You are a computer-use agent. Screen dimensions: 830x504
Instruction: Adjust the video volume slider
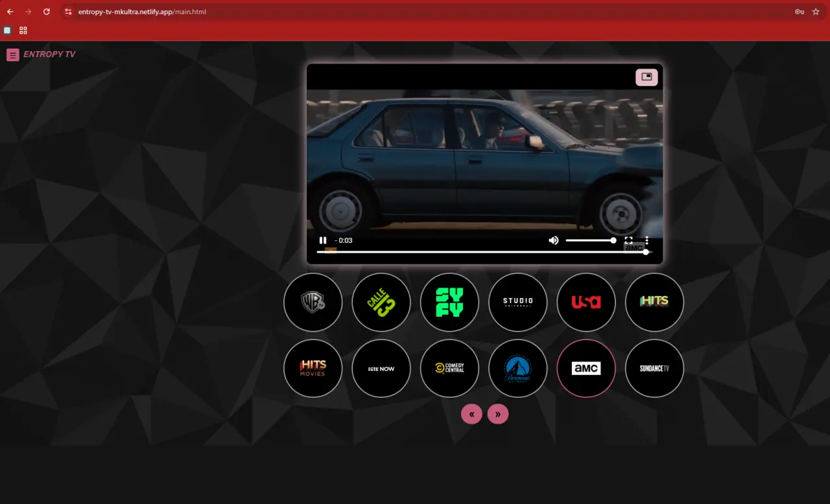pyautogui.click(x=591, y=240)
